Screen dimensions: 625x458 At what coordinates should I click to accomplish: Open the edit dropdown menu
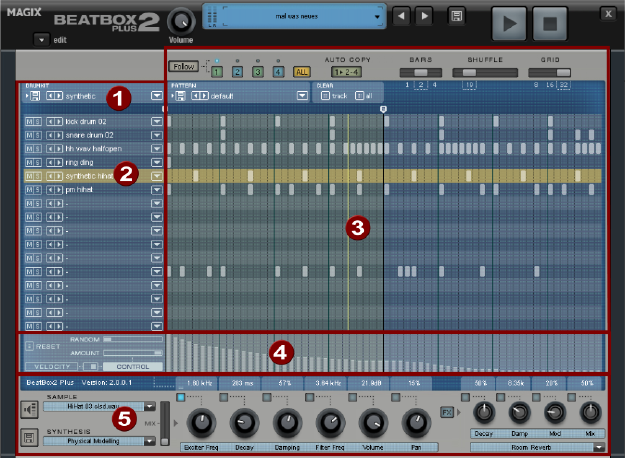(41, 40)
